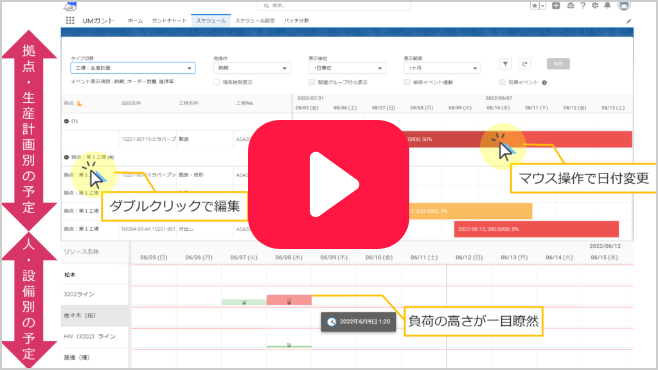This screenshot has width=658, height=370.
Task: Open the スケジュール設定 tab
Action: (255, 21)
